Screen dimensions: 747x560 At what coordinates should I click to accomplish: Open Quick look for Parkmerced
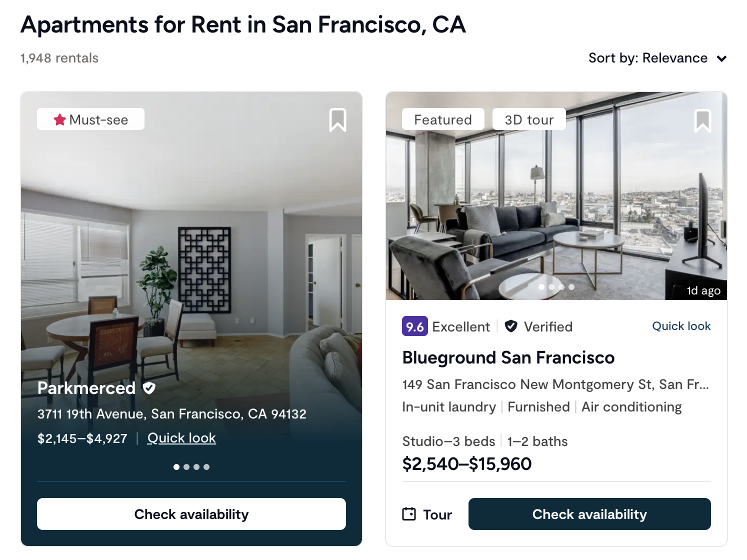(181, 438)
